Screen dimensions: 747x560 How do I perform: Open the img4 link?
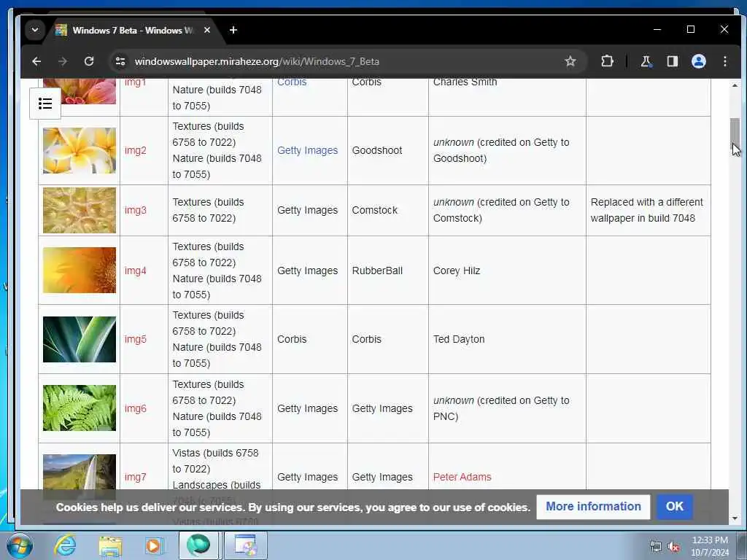135,271
